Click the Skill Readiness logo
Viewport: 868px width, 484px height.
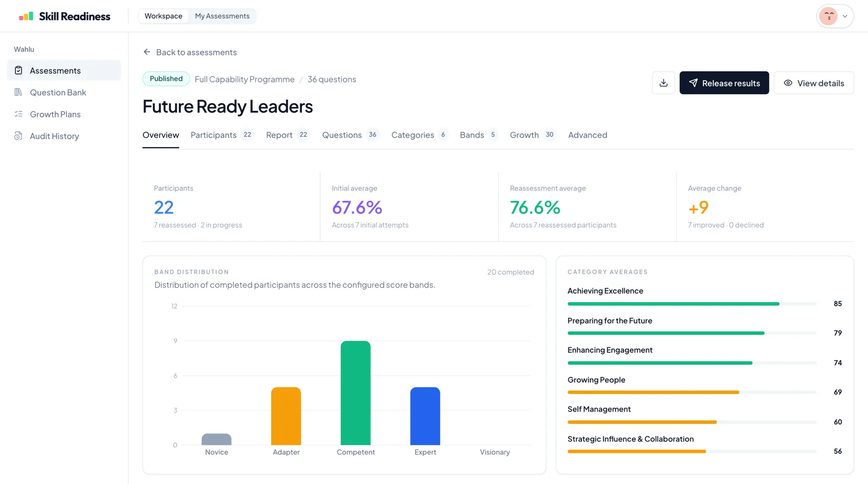[65, 16]
